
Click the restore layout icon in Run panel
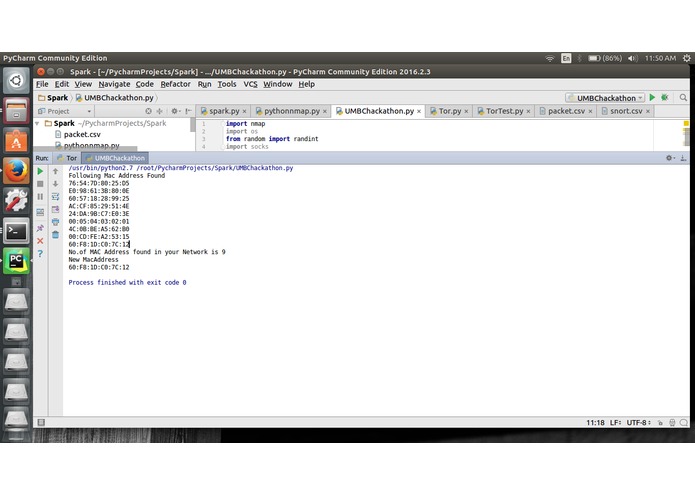click(x=40, y=212)
